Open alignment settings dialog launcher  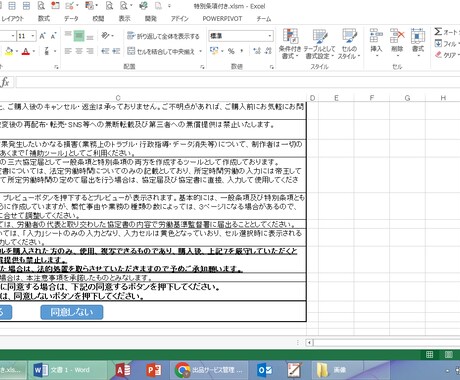(x=202, y=67)
